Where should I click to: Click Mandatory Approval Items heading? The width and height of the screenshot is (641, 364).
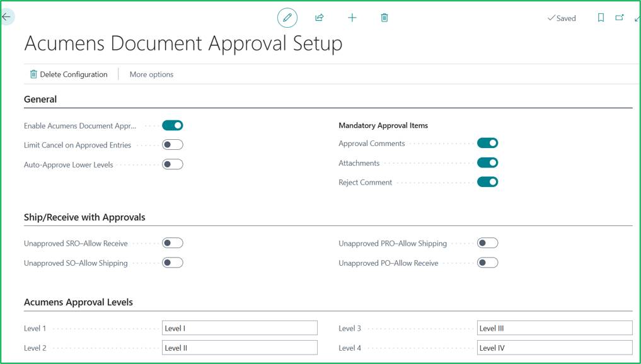(x=383, y=125)
